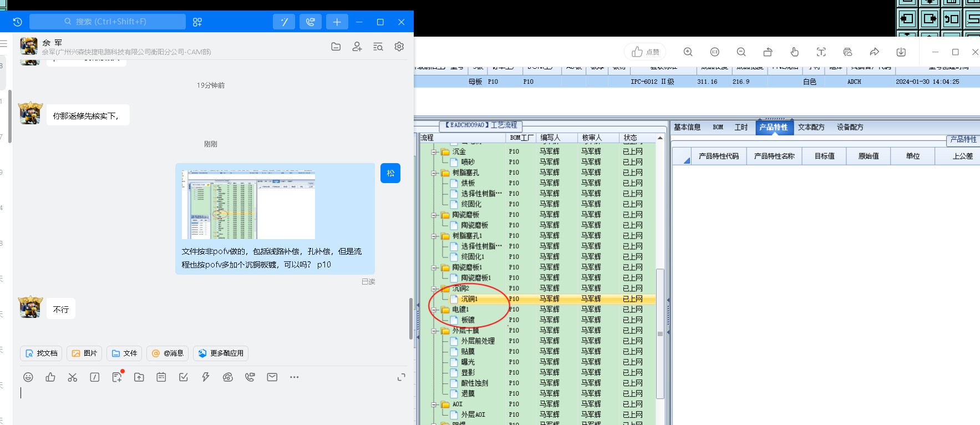This screenshot has width=980, height=425.
Task: Collapse the 树脂塞孔 folder node
Action: (x=435, y=173)
